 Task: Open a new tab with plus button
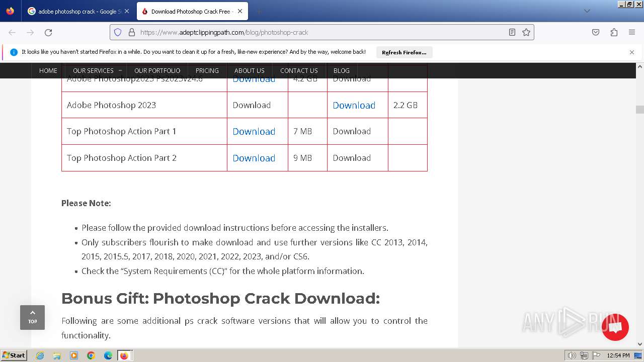pyautogui.click(x=259, y=11)
